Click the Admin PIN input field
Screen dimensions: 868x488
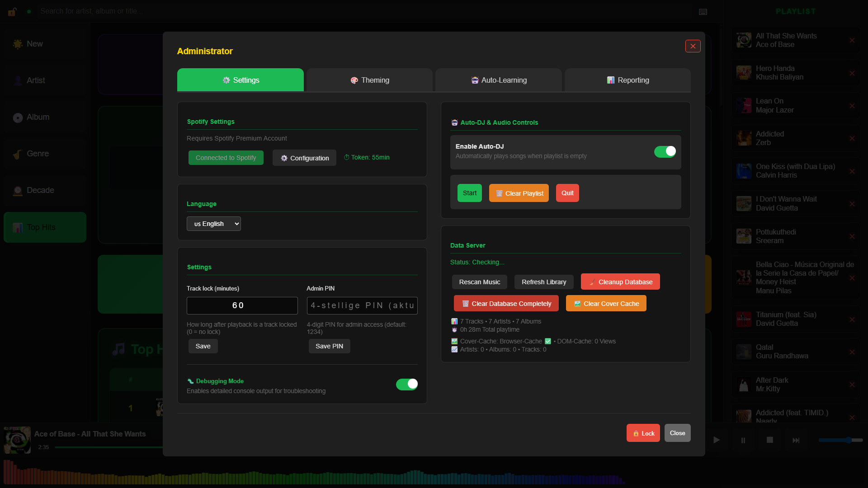click(x=362, y=305)
